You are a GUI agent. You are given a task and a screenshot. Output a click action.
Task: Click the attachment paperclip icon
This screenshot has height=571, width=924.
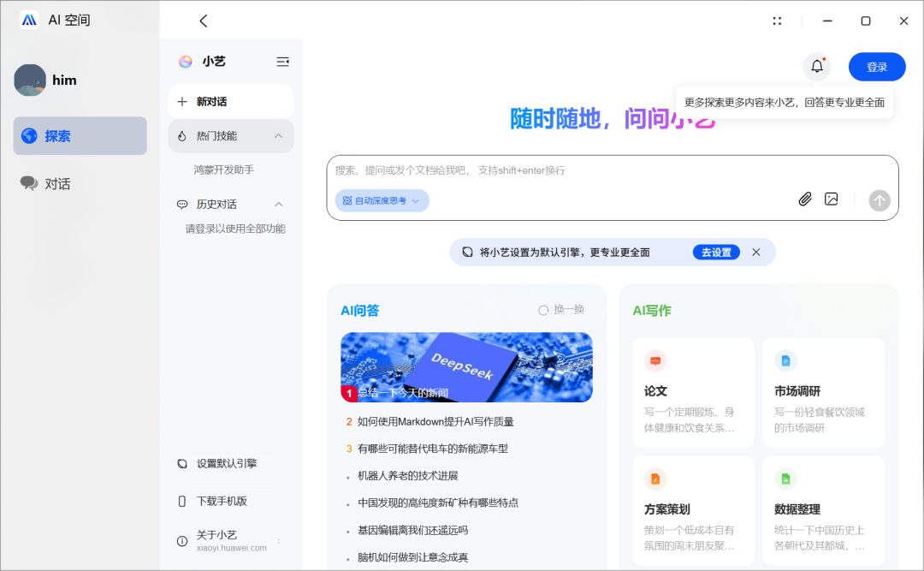pyautogui.click(x=804, y=199)
